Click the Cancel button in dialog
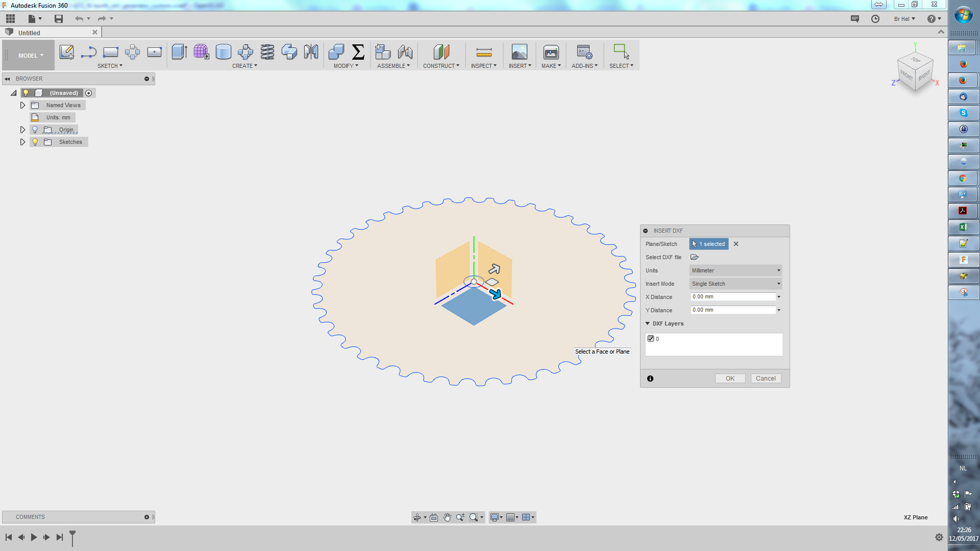This screenshot has width=980, height=551. pos(766,379)
